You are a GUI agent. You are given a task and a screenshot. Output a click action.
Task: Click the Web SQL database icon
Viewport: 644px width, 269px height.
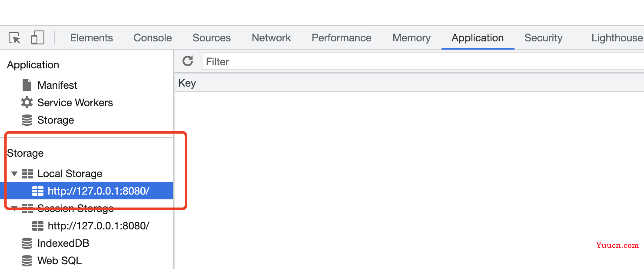27,261
